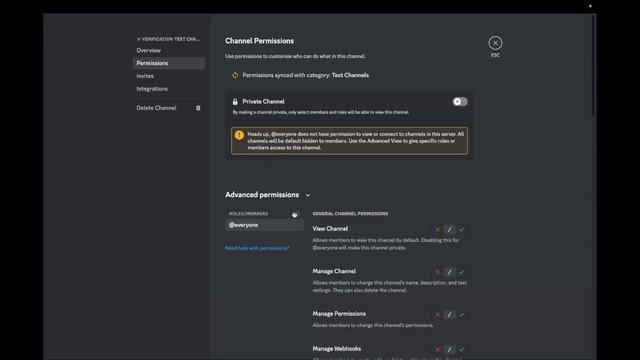Screen dimensions: 640x360
Task: Open the Need help with permissions link
Action: click(x=257, y=248)
